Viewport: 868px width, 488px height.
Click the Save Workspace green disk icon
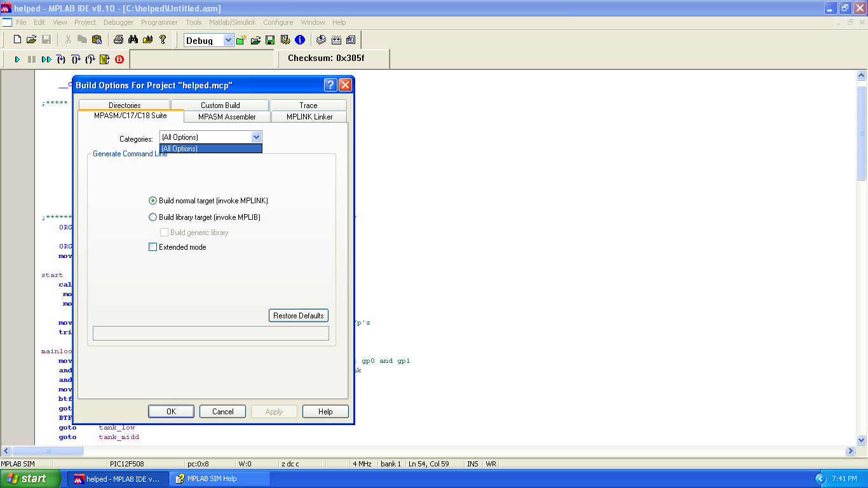[270, 40]
